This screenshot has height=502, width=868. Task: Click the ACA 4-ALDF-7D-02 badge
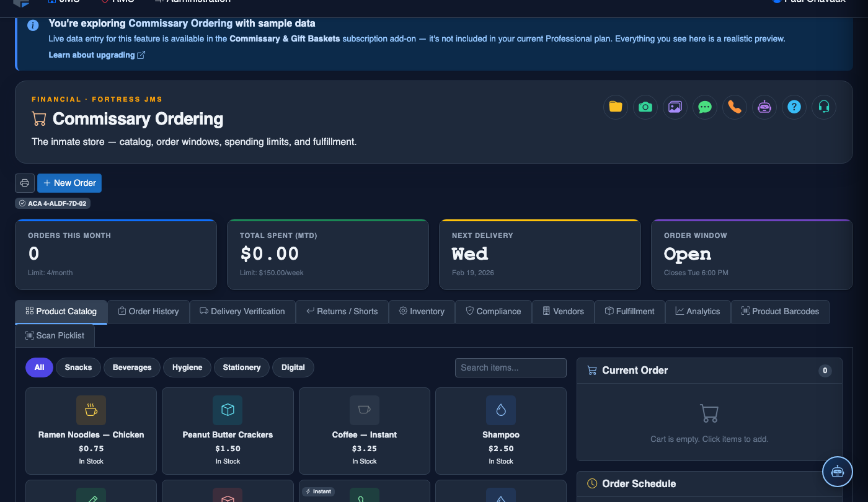point(53,203)
